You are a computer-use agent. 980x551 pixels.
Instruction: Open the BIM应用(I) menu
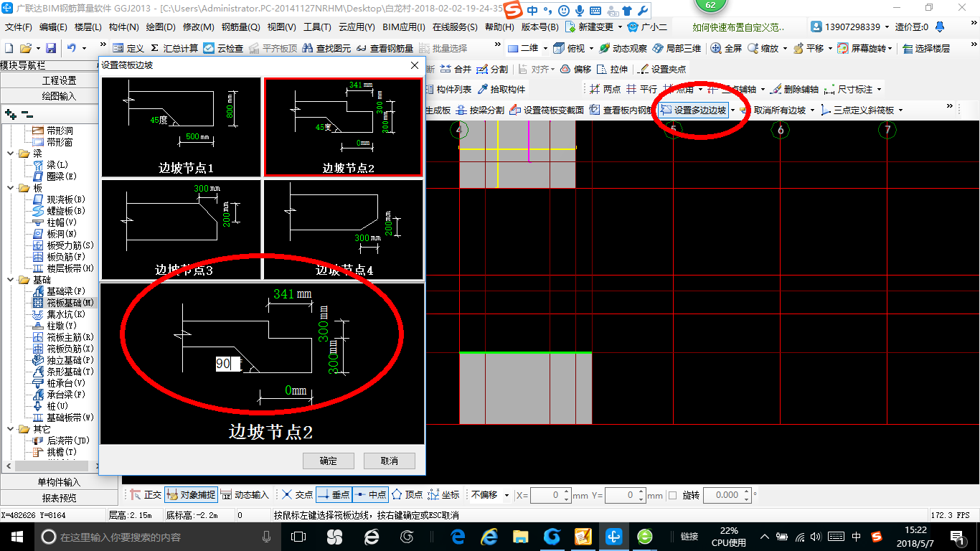(x=404, y=27)
